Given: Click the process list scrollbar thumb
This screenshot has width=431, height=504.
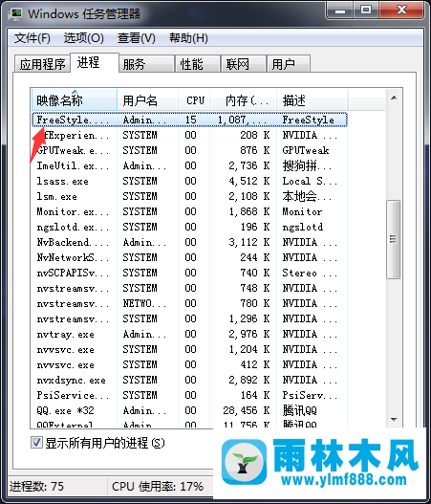Looking at the screenshot, I should [x=394, y=239].
